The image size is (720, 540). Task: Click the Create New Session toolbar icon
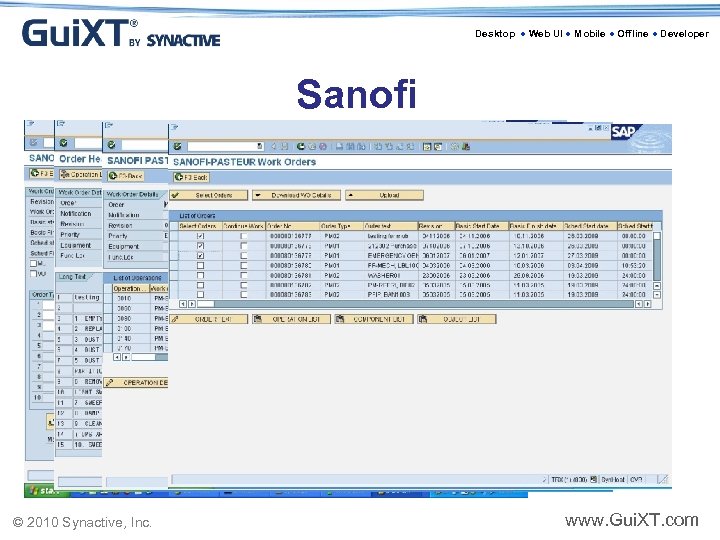[427, 146]
